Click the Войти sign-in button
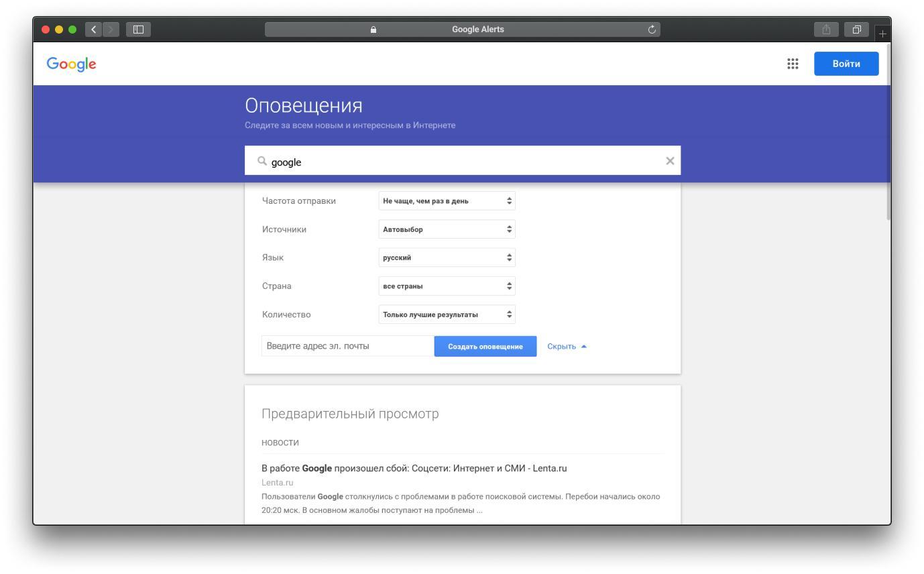 (x=846, y=64)
